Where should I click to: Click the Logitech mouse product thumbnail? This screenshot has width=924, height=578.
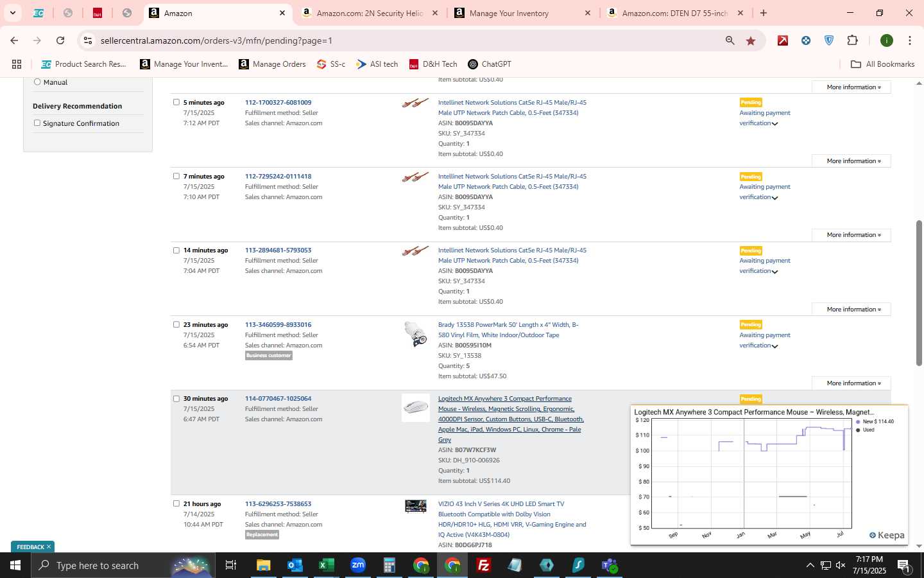point(416,408)
